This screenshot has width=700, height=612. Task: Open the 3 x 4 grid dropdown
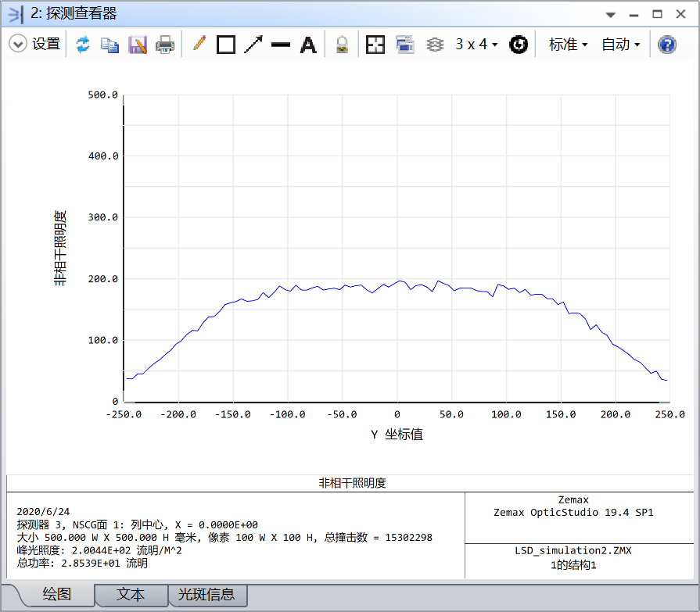click(x=476, y=45)
